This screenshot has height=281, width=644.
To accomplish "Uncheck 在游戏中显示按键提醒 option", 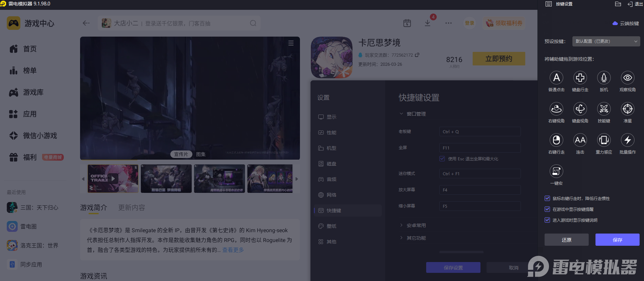I will point(547,209).
